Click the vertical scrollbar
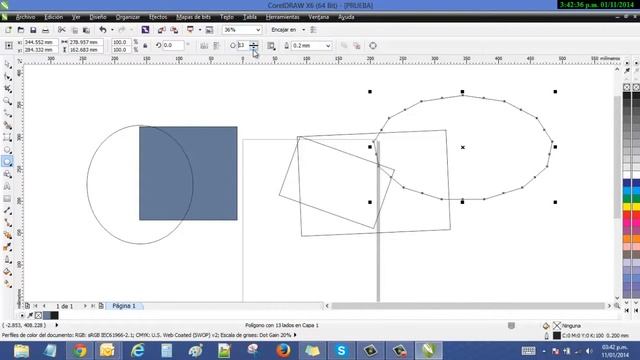The image size is (640, 360). point(617,157)
